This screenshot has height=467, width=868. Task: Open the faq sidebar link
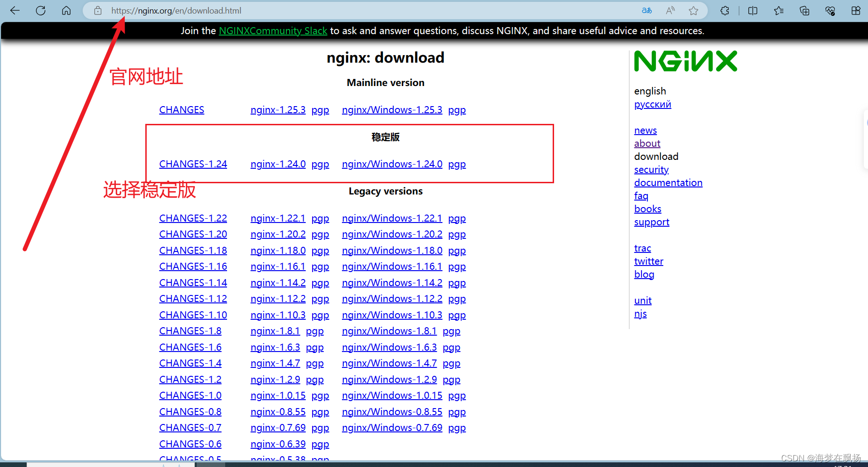click(641, 196)
